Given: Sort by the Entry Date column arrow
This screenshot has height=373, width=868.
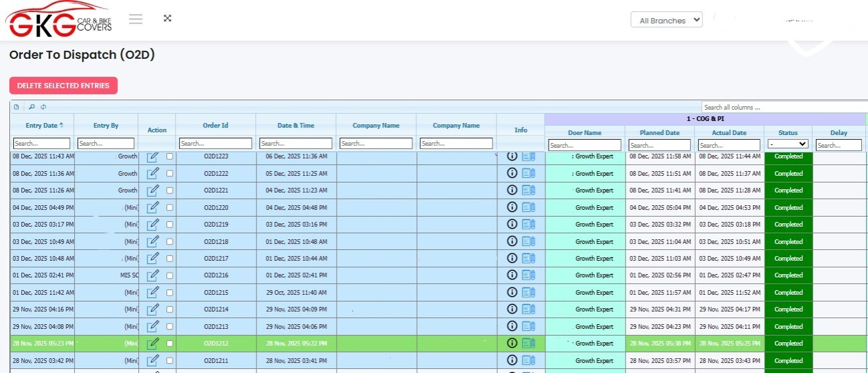Looking at the screenshot, I should (62, 125).
